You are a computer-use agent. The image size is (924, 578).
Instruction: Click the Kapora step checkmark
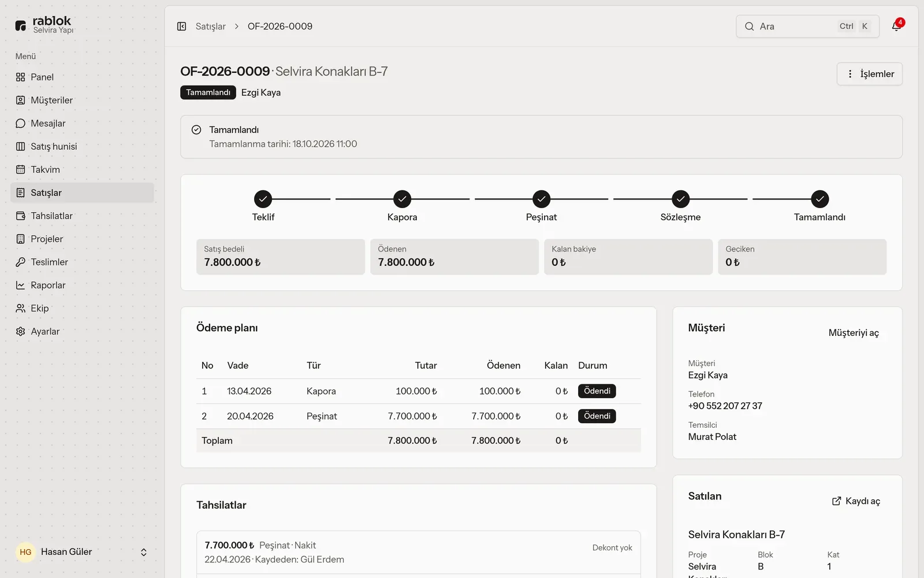402,199
